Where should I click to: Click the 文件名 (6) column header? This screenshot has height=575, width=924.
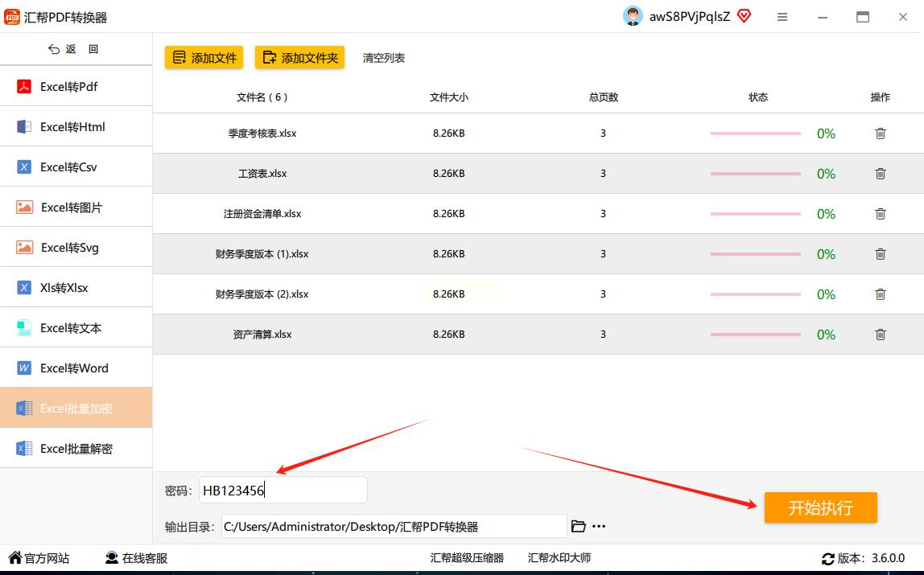coord(262,97)
